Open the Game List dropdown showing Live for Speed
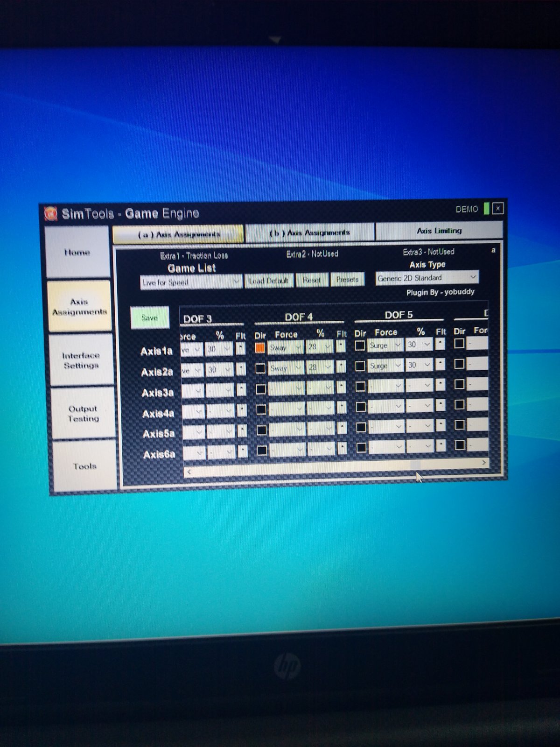 coord(191,282)
